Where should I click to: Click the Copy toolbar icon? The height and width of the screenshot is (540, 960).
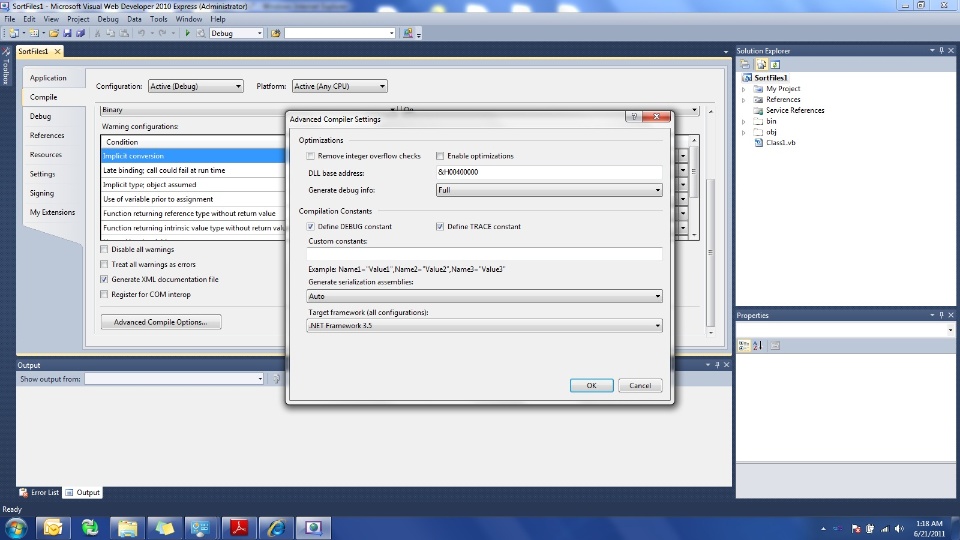pyautogui.click(x=111, y=33)
